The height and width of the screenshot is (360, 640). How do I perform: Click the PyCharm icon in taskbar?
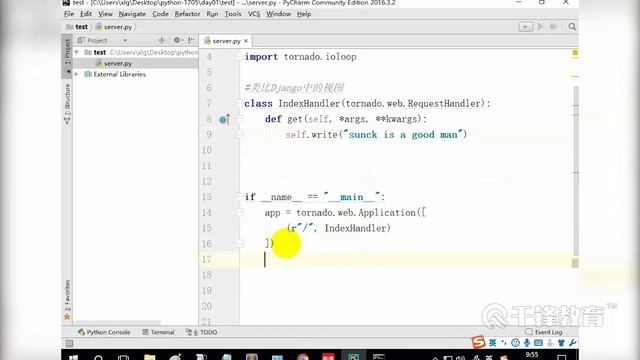point(353,356)
